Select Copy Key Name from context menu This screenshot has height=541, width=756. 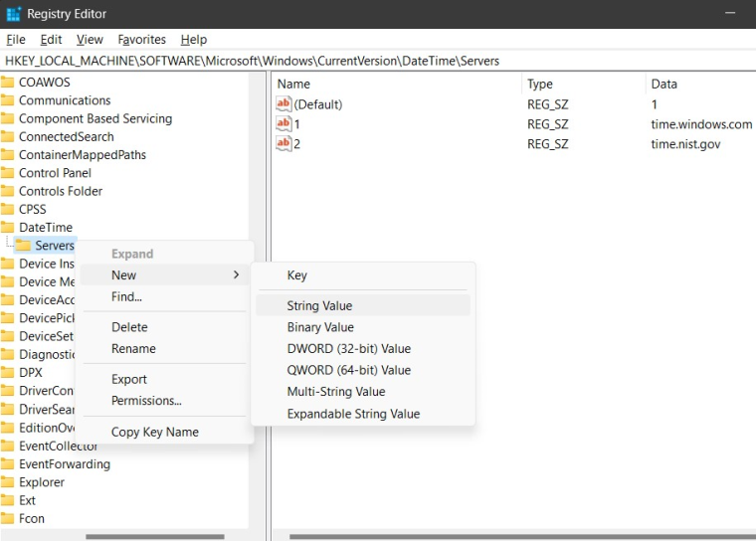154,433
